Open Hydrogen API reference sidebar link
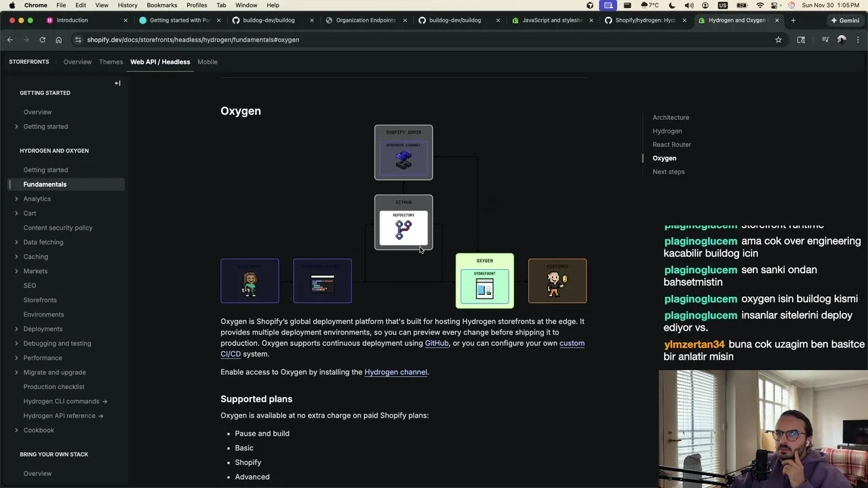Viewport: 868px width, 488px height. pos(63,416)
